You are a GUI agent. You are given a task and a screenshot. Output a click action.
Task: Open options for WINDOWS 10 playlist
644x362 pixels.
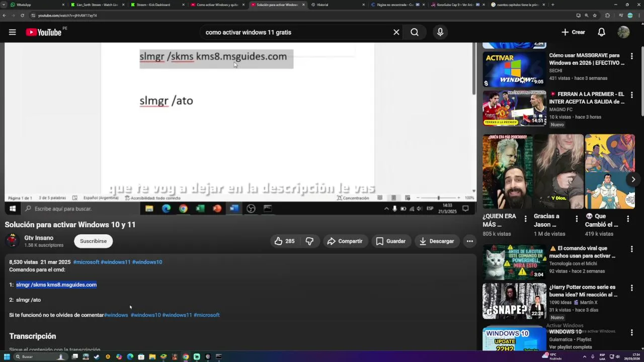(x=631, y=333)
